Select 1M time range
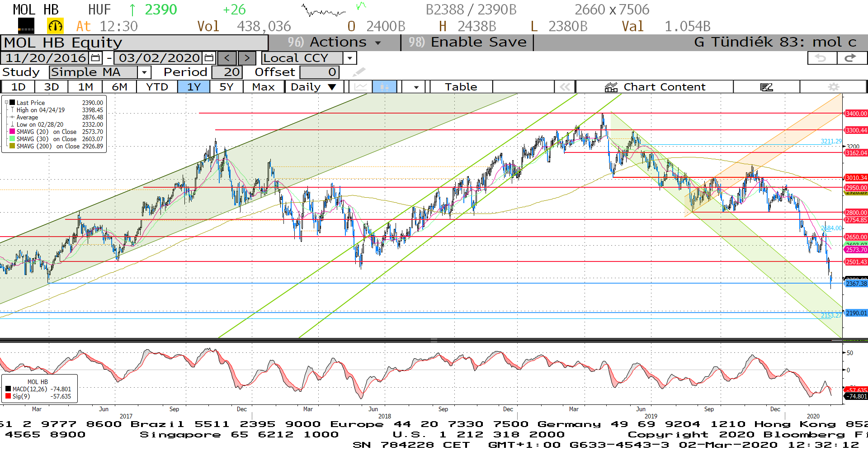The width and height of the screenshot is (868, 470). (85, 86)
